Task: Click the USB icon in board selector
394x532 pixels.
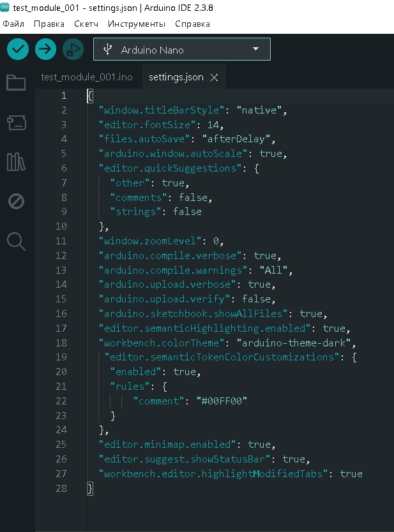Action: point(107,50)
